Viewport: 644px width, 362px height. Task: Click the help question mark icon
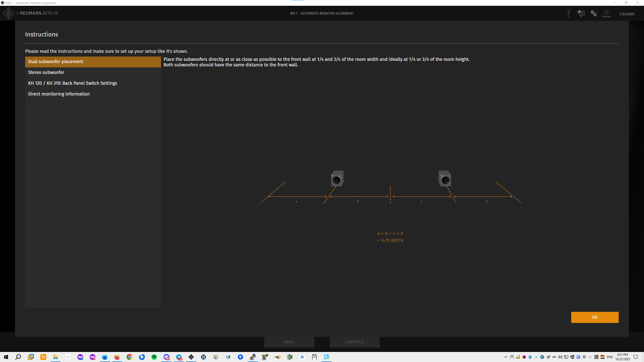pyautogui.click(x=568, y=13)
